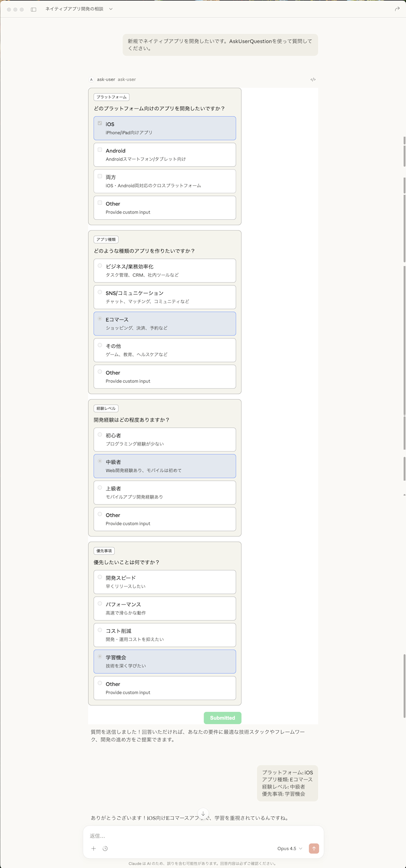Click the share arrow icon
The height and width of the screenshot is (868, 406).
tap(397, 9)
